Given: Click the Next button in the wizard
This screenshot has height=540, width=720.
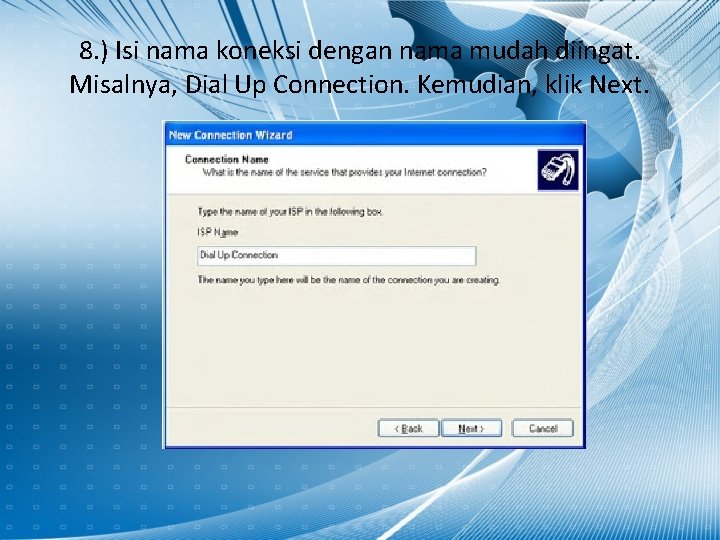Looking at the screenshot, I should coord(472,428).
